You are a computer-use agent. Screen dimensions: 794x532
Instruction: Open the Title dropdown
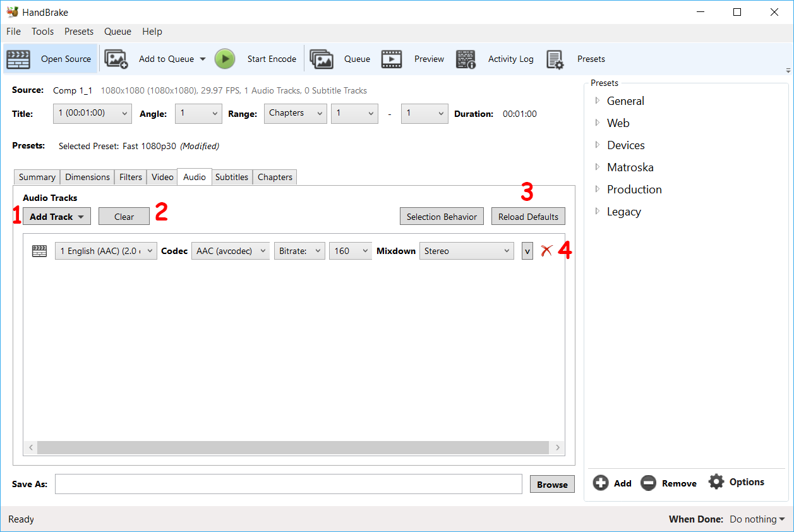pyautogui.click(x=92, y=114)
